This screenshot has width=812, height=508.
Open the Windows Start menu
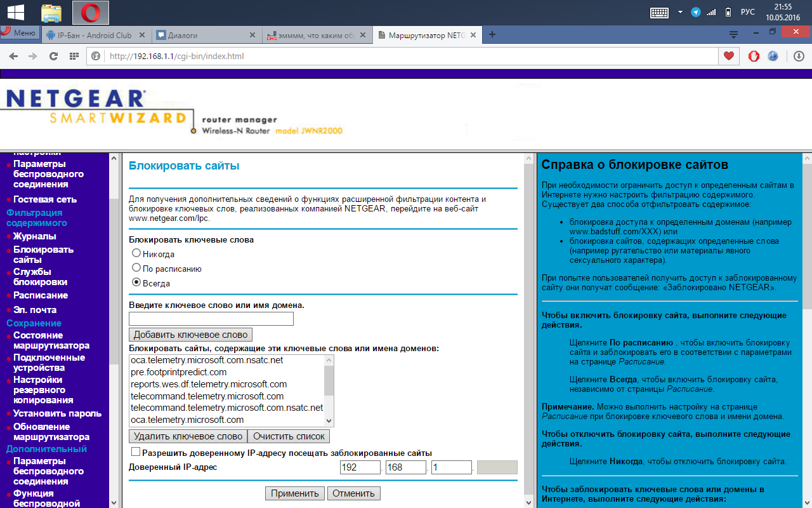[x=15, y=12]
